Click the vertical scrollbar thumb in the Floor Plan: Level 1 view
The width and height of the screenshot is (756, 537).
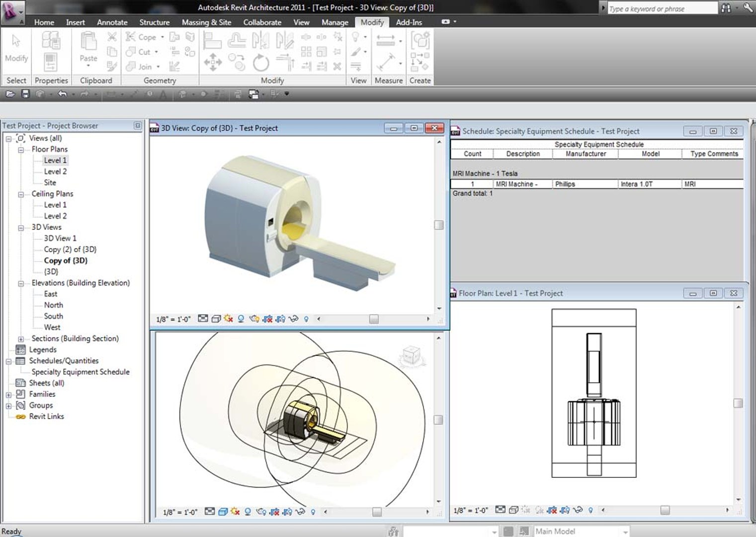coord(739,403)
